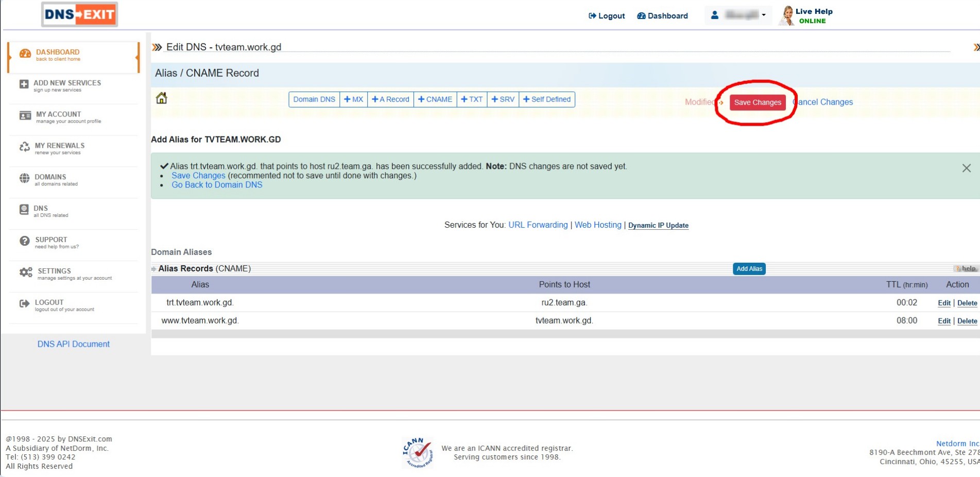Viewport: 980px width, 477px height.
Task: Close the green success notification
Action: pos(966,168)
